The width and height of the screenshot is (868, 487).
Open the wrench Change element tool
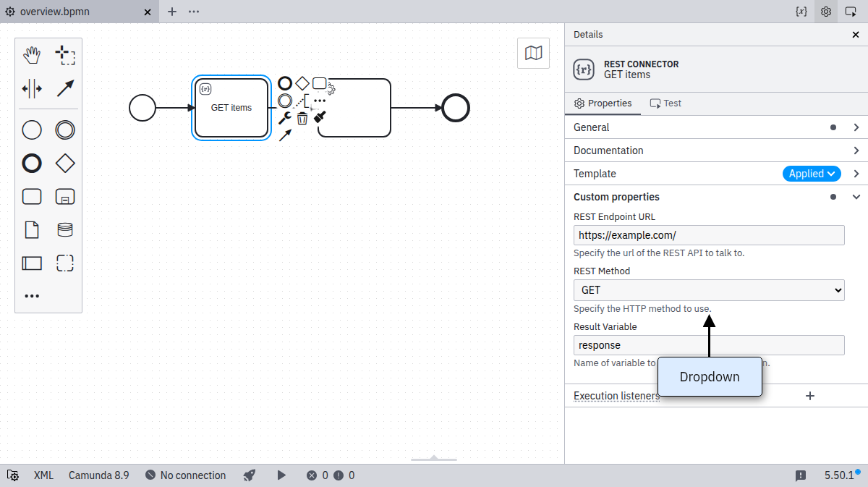point(285,118)
